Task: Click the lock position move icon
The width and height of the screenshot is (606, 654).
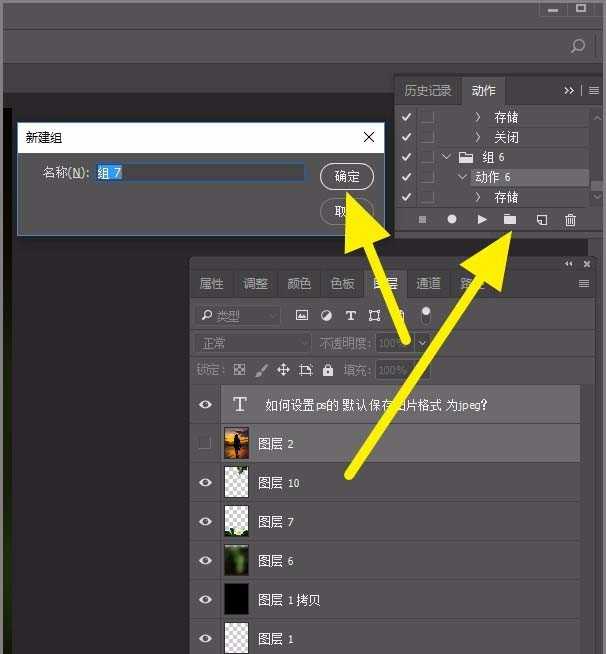Action: point(283,370)
